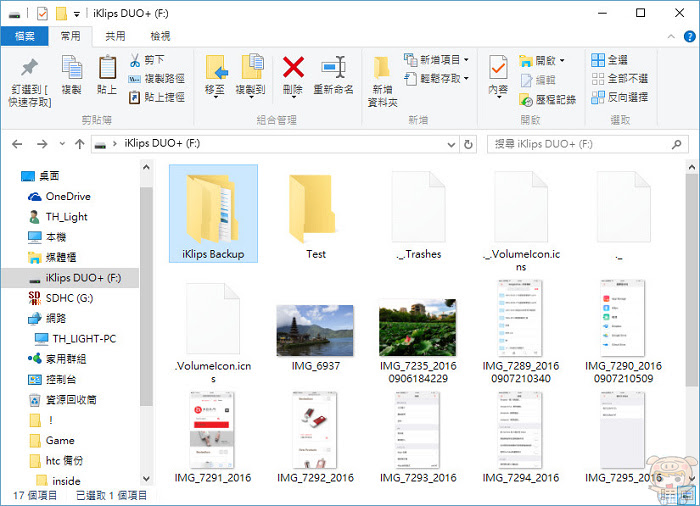Select TH_Light user folder

[x=58, y=217]
